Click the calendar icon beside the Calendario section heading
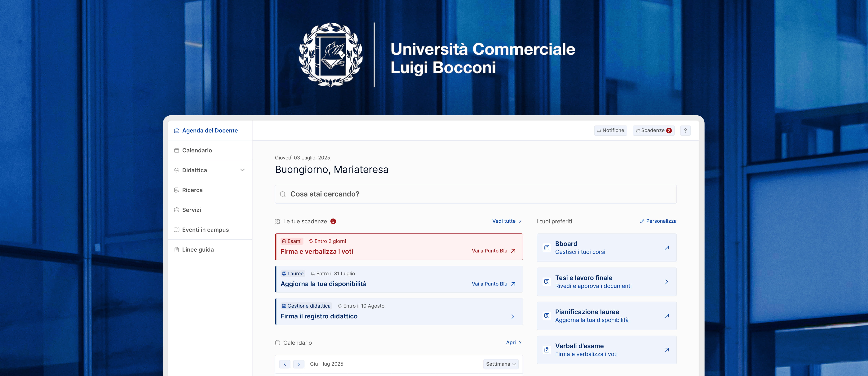Image resolution: width=868 pixels, height=376 pixels. [278, 343]
